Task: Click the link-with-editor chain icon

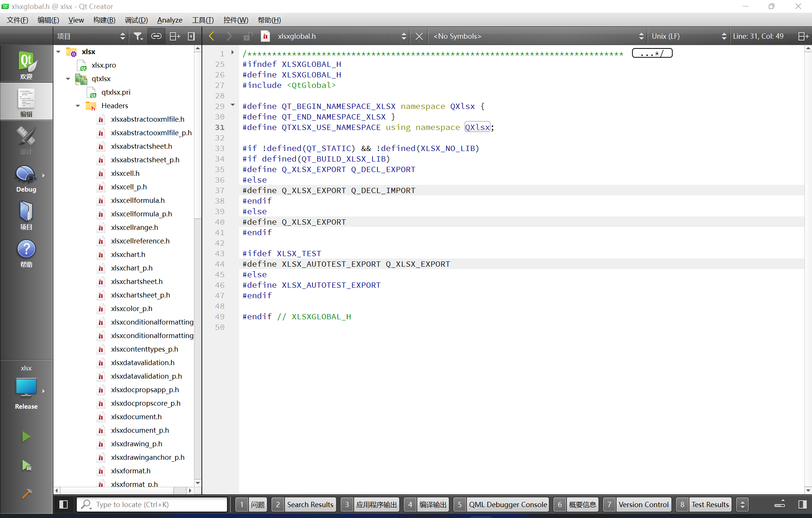Action: [x=156, y=36]
